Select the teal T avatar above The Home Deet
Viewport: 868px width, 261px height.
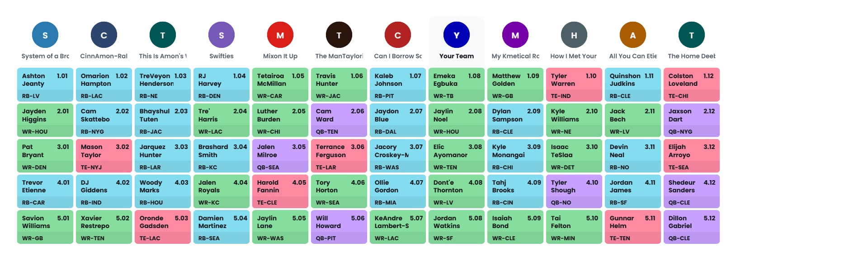(x=692, y=35)
